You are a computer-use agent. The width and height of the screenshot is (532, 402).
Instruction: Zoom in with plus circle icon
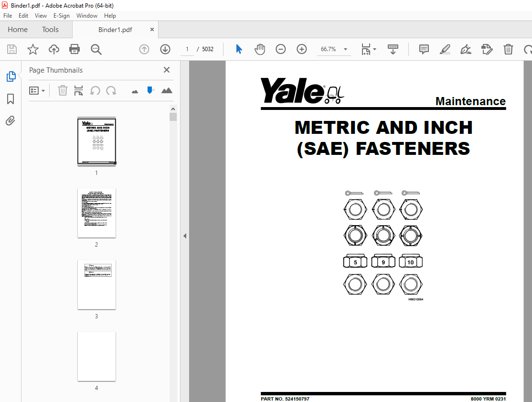pyautogui.click(x=302, y=49)
